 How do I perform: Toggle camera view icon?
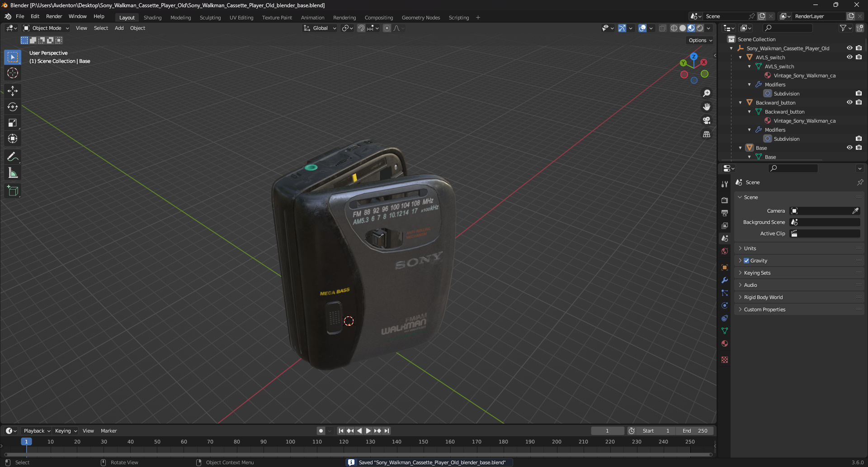point(707,120)
